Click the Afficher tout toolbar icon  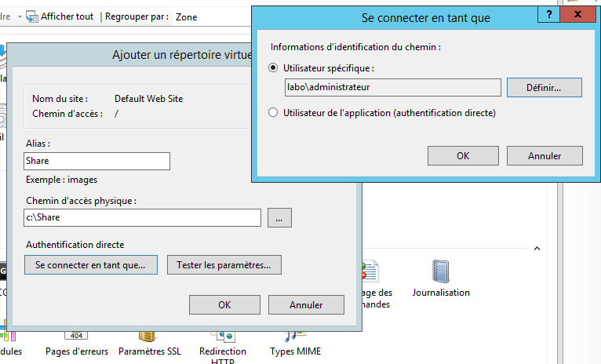pyautogui.click(x=33, y=16)
